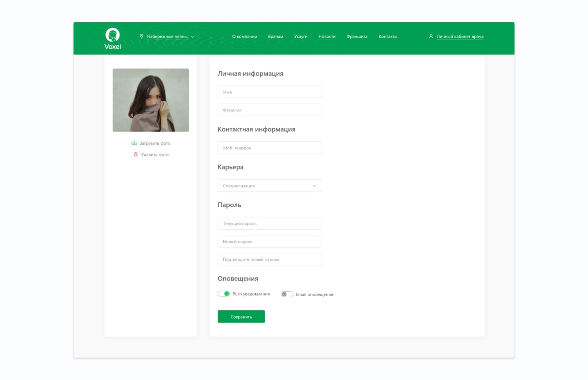This screenshot has height=380, width=588.
Task: Open the Врачам menu item
Action: (276, 36)
